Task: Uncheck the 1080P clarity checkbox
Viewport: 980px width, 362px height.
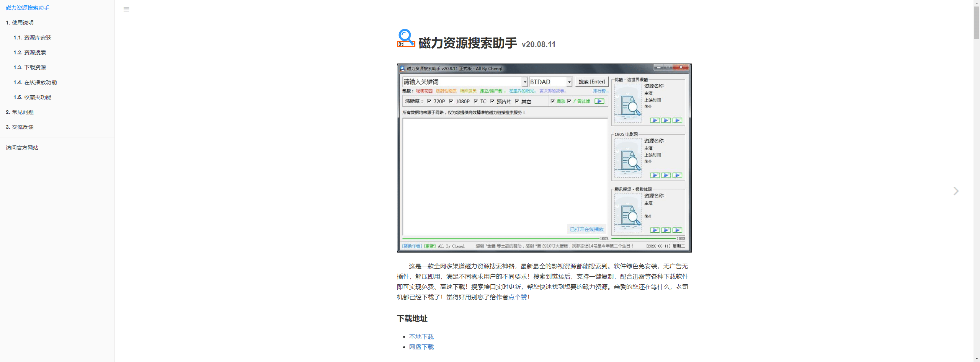Action: pyautogui.click(x=451, y=101)
